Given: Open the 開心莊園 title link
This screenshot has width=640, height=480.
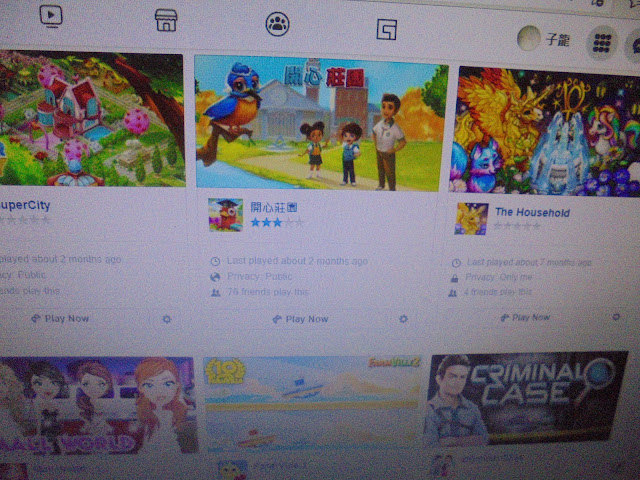Looking at the screenshot, I should coord(274,207).
